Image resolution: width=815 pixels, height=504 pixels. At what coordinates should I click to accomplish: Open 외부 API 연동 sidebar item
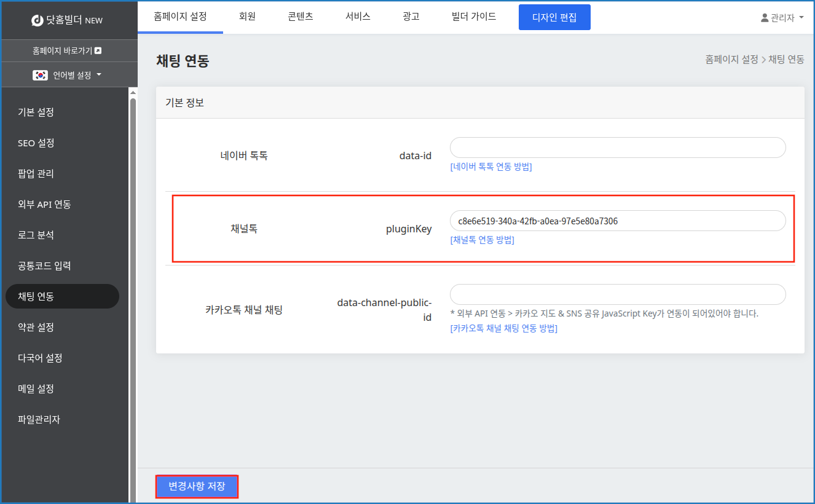(x=44, y=204)
